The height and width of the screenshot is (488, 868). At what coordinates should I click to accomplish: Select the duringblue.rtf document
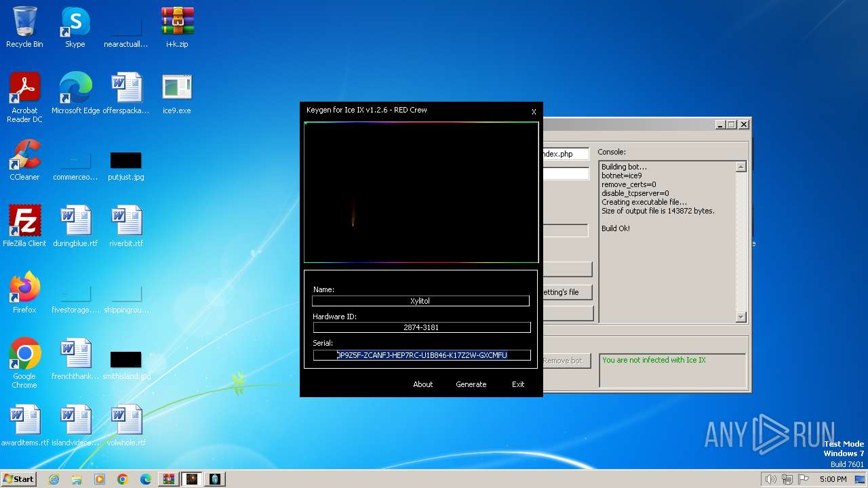[x=75, y=226]
